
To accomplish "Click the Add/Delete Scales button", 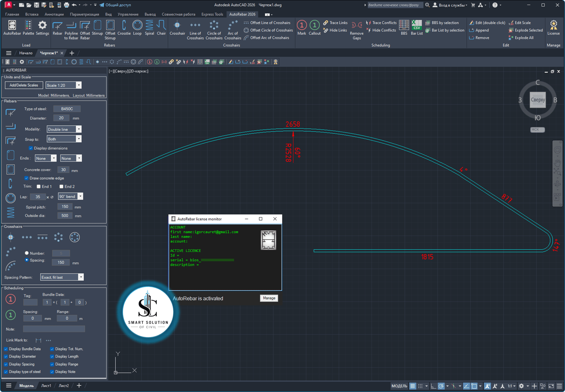I will pyautogui.click(x=24, y=85).
